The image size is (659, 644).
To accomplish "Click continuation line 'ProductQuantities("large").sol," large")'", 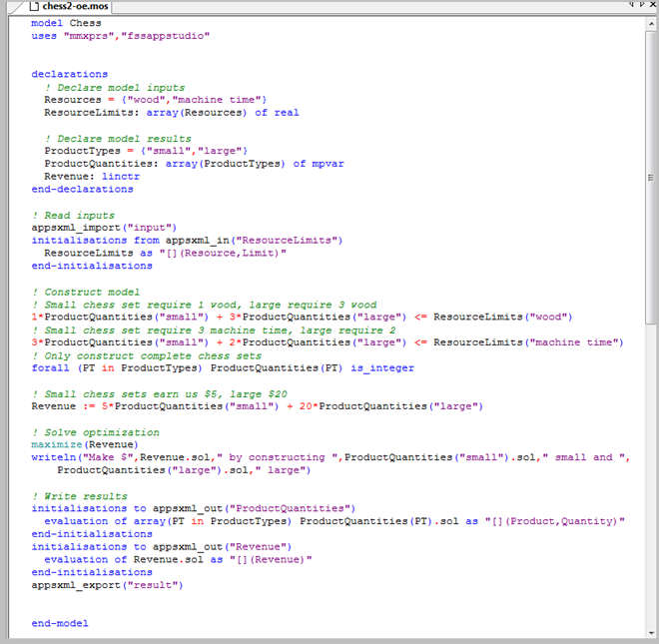I will pos(184,470).
